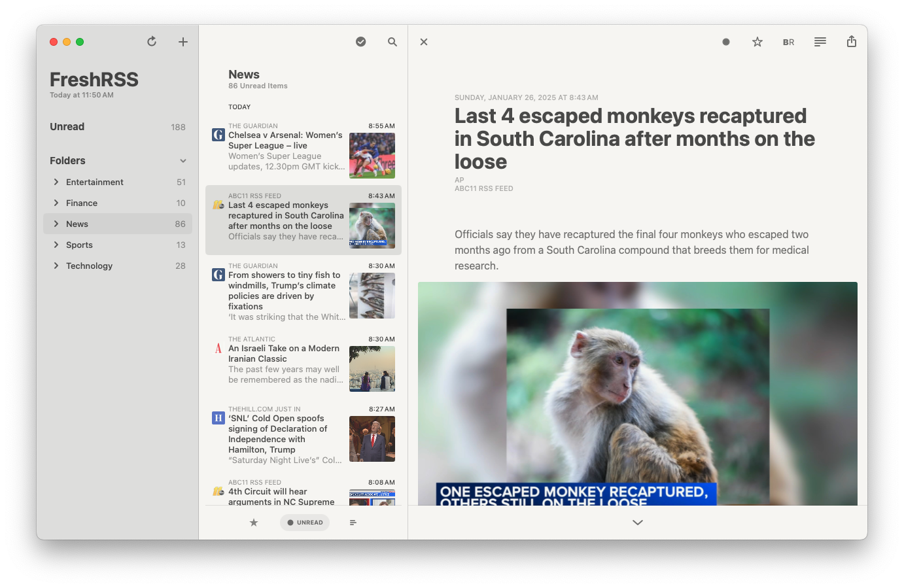This screenshot has width=904, height=588.
Task: Open the article in browser with BR icon
Action: [x=788, y=41]
